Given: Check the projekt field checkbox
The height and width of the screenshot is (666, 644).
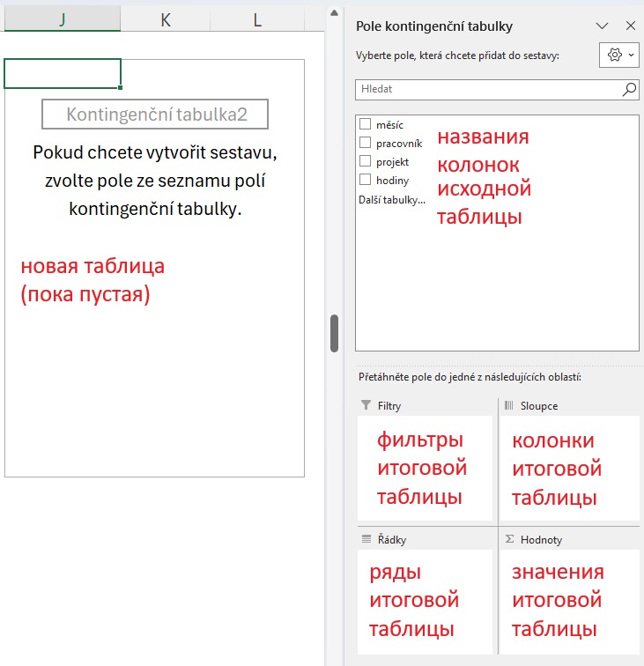Looking at the screenshot, I should pos(366,161).
